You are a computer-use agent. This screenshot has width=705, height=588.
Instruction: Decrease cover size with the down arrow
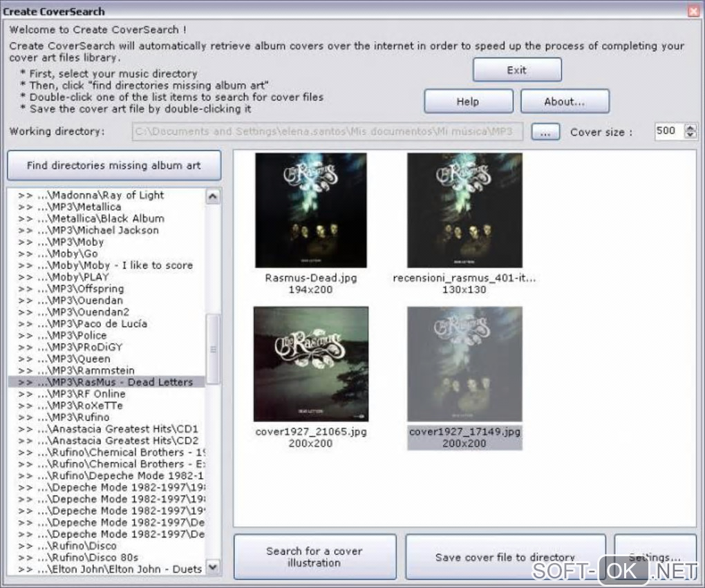pos(690,135)
